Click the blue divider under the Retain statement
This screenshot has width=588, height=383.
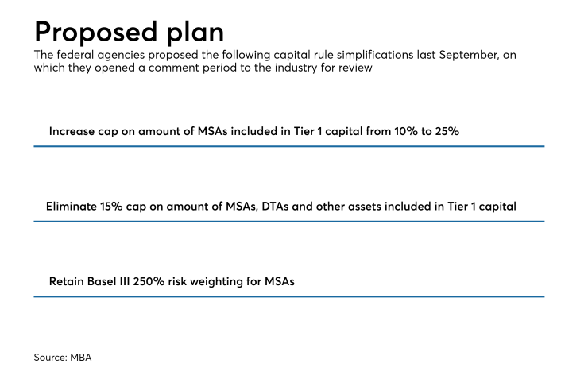click(x=288, y=296)
